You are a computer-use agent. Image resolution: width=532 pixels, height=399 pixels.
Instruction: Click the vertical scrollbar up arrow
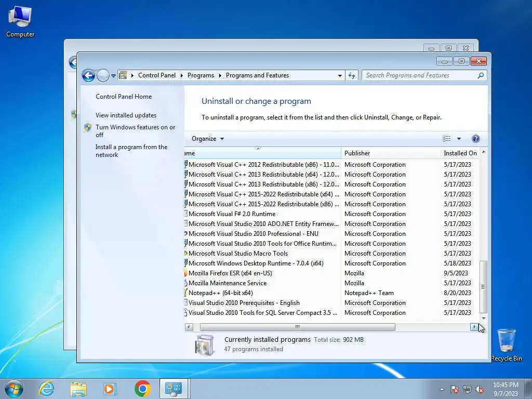pyautogui.click(x=484, y=152)
